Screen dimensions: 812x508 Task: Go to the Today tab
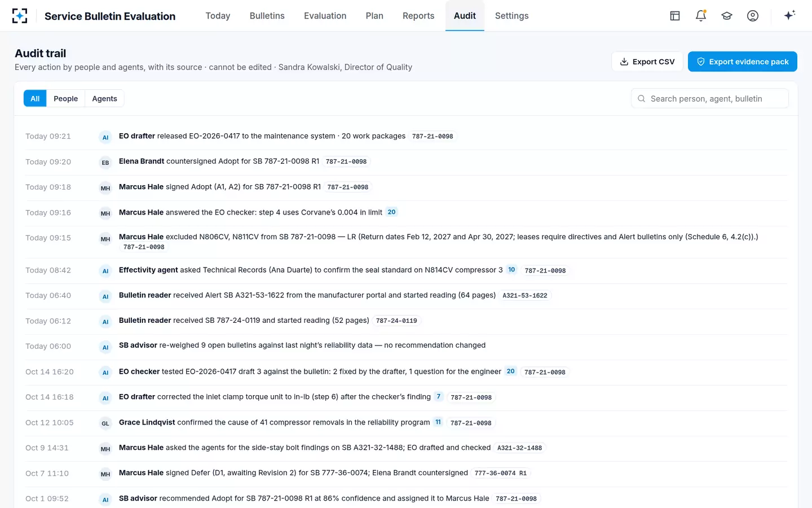(218, 16)
